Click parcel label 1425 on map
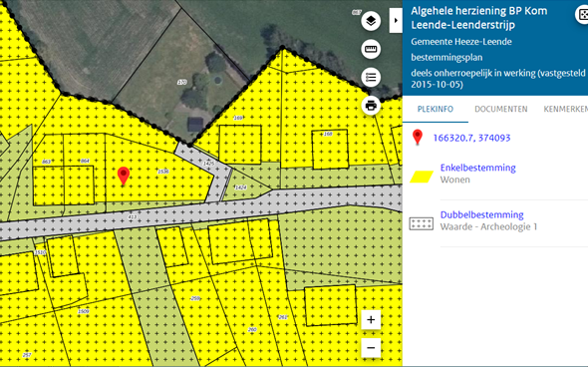The height and width of the screenshot is (367, 588). pyautogui.click(x=209, y=164)
